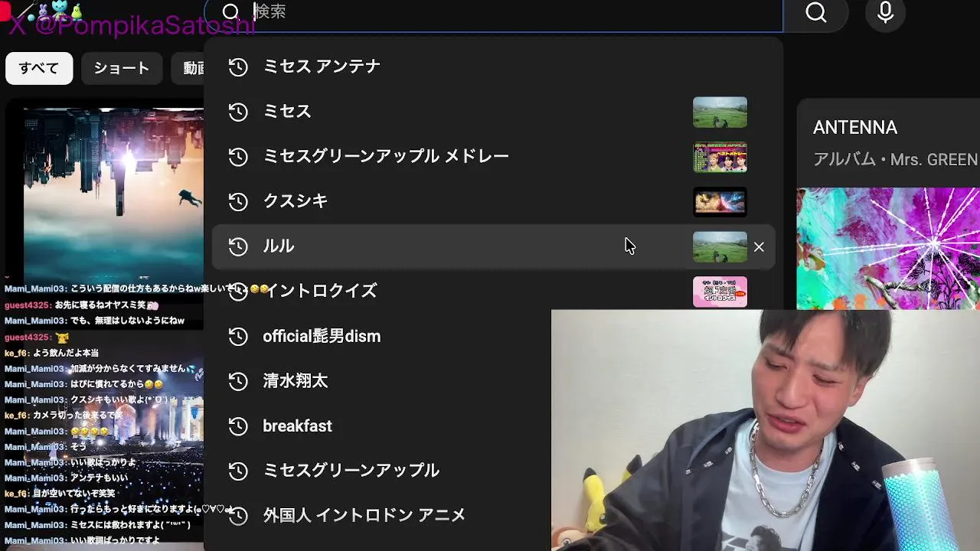Screen dimensions: 980x551
Task: Open the ANTENNA album title
Action: [855, 128]
